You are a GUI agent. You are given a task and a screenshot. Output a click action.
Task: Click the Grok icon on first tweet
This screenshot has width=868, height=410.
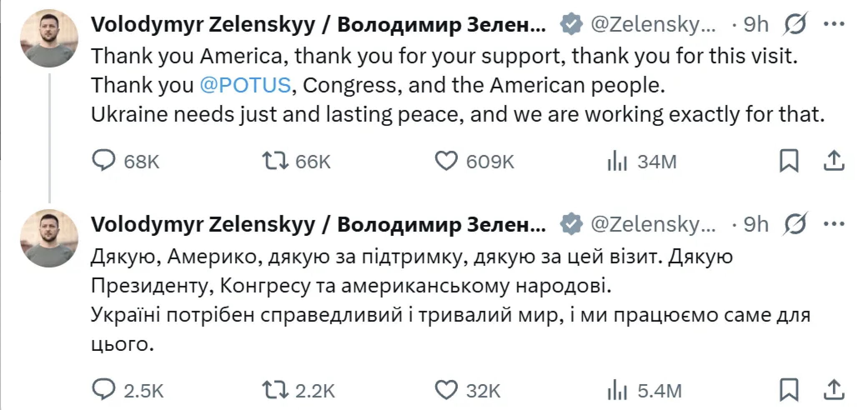795,24
